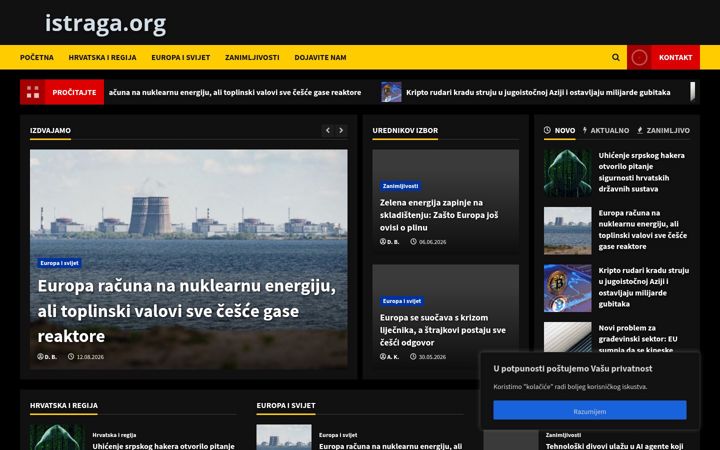
Task: Click Europa i svijet tag in Urednikov izbor
Action: 402,301
